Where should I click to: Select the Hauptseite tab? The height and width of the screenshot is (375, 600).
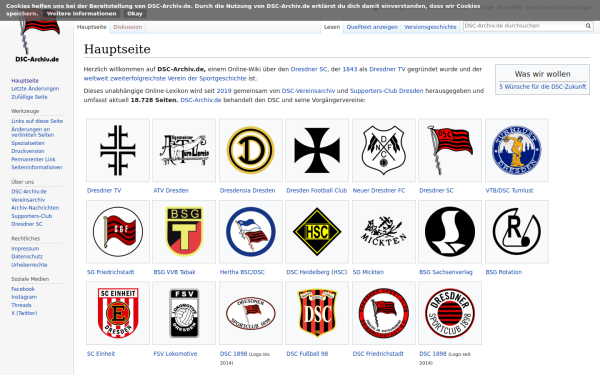click(91, 27)
